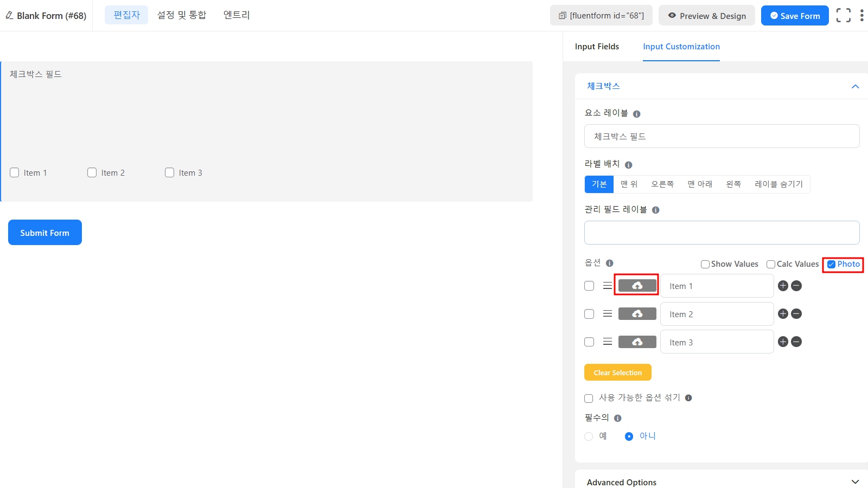Enable 사용 가능한 옵션 섞기 checkbox
This screenshot has width=868, height=488.
pos(589,399)
